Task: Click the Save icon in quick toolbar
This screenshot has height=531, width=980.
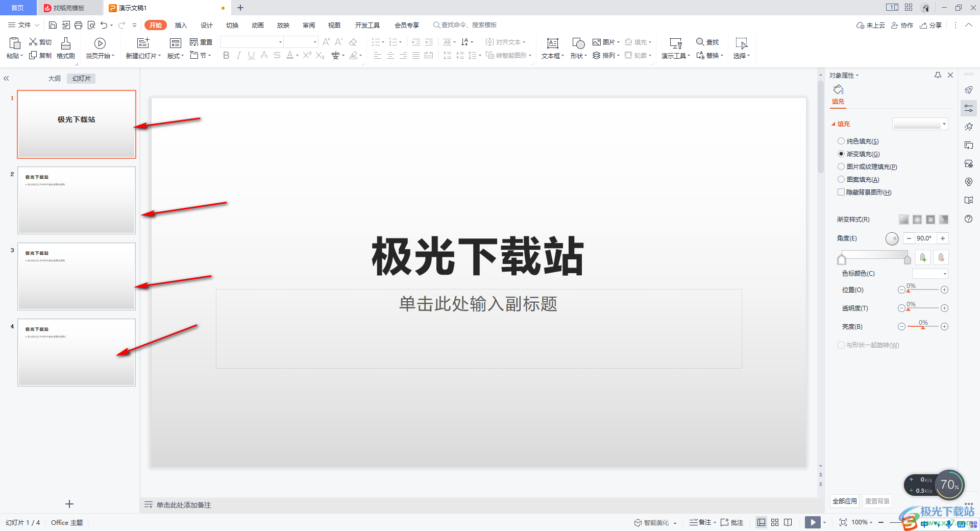Action: pyautogui.click(x=53, y=25)
